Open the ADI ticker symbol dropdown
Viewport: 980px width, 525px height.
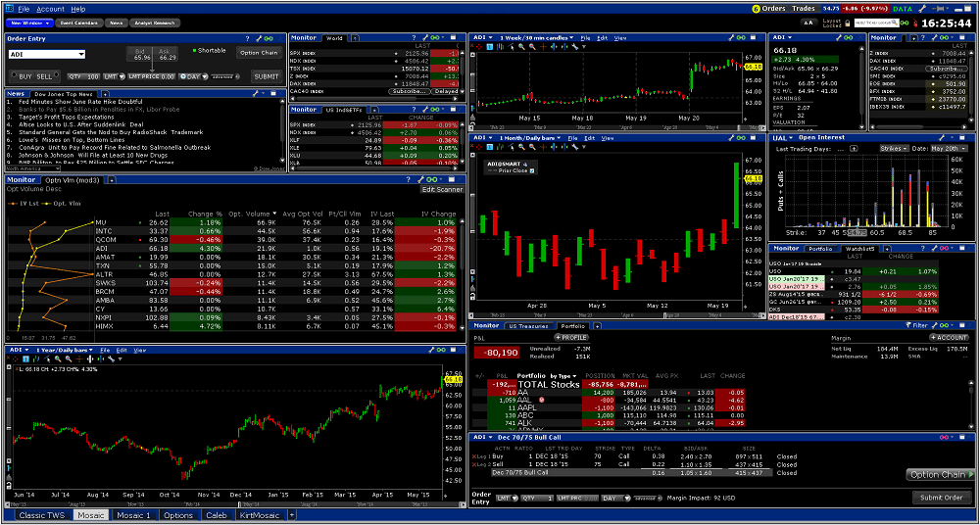pyautogui.click(x=80, y=55)
